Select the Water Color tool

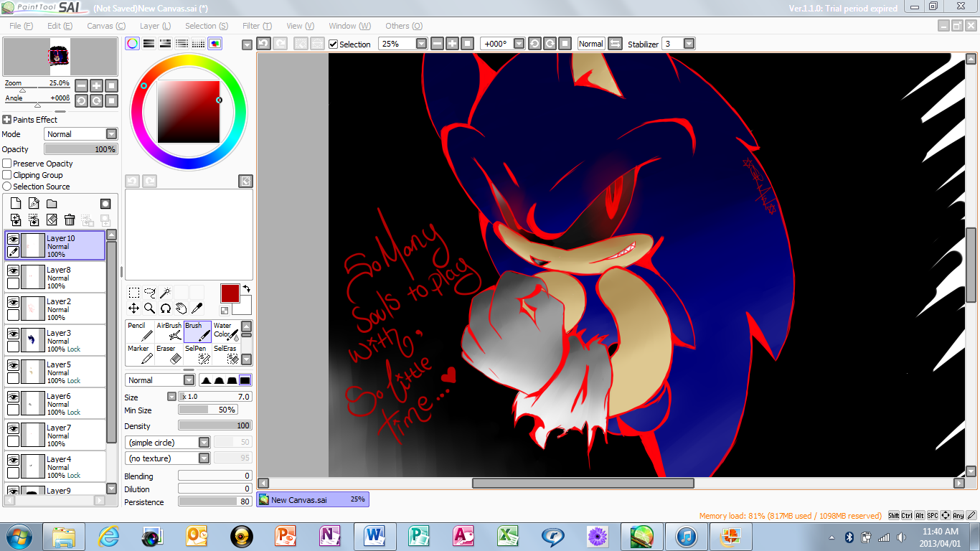(x=225, y=331)
